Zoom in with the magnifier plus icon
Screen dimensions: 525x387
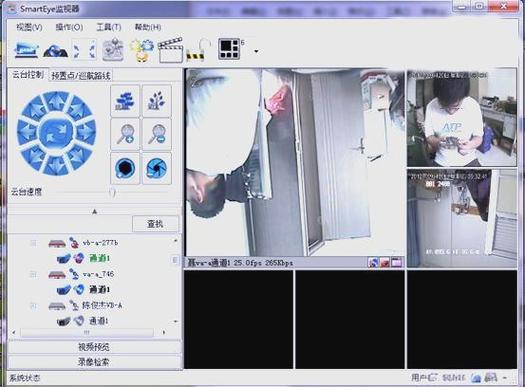pos(125,135)
